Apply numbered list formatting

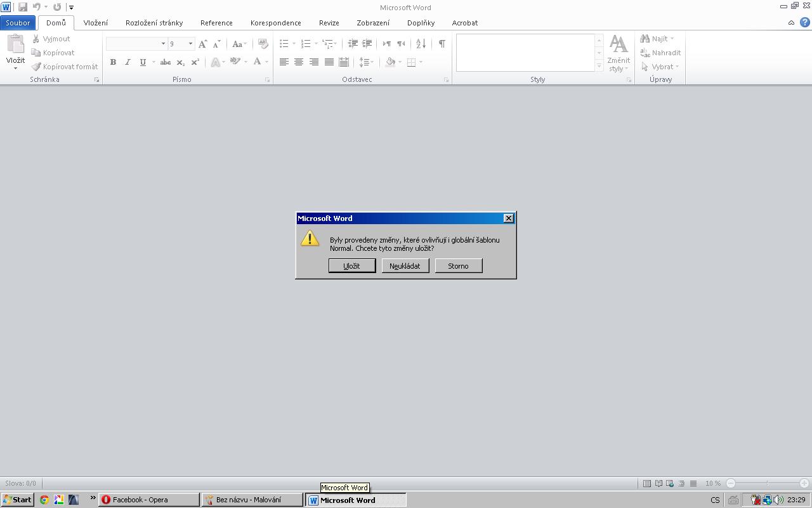click(306, 44)
